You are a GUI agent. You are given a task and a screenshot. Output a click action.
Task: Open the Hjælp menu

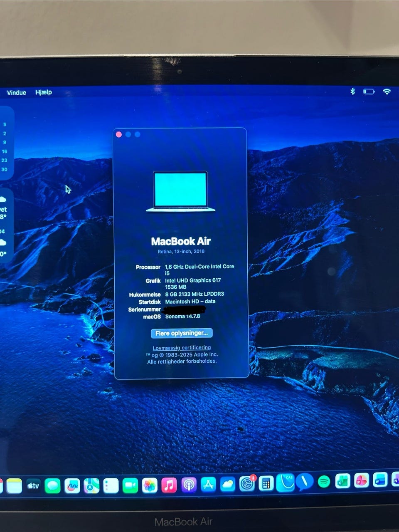coord(44,92)
